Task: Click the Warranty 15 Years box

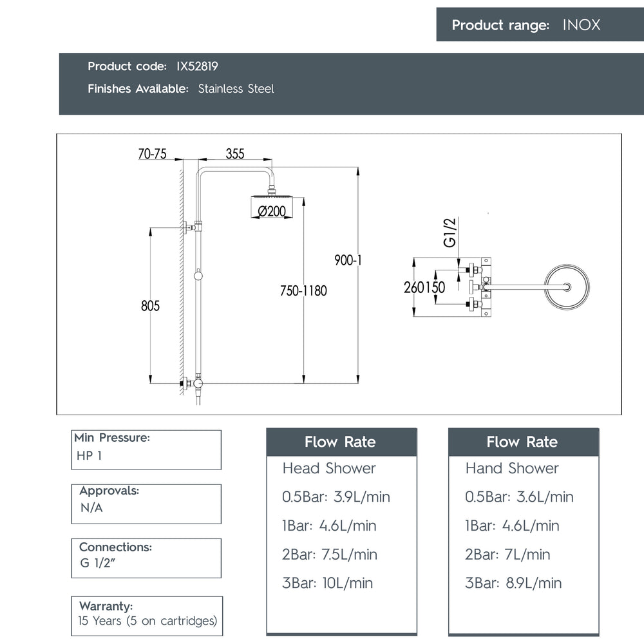Action: (x=147, y=616)
